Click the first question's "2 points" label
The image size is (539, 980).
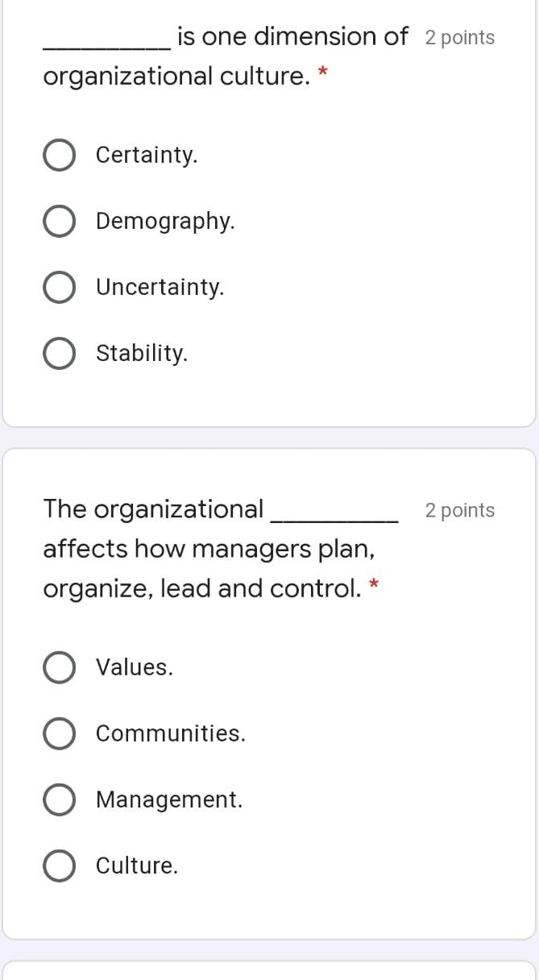coord(459,38)
